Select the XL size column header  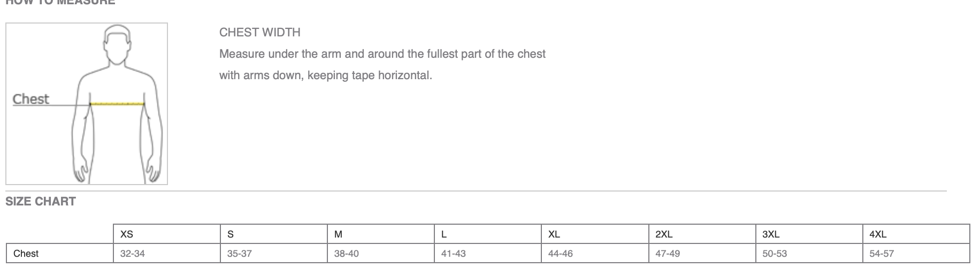tap(554, 234)
